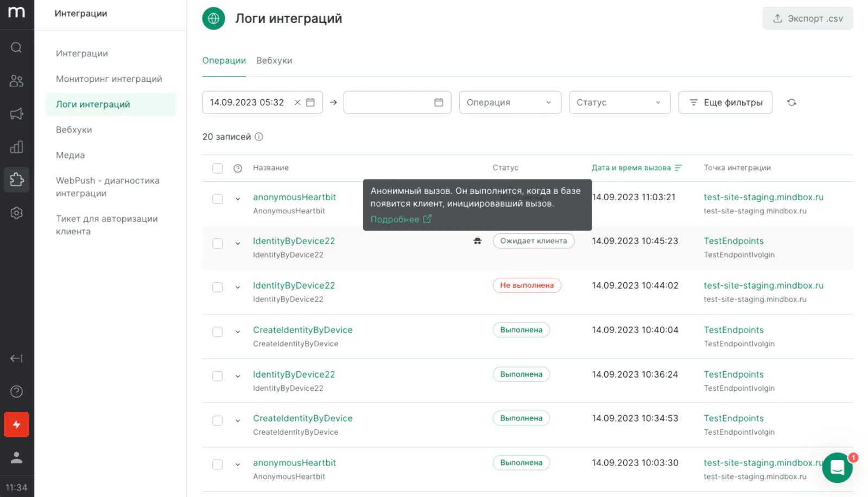This screenshot has height=497, width=868.
Task: Open the Операция dropdown filter
Action: (x=510, y=103)
